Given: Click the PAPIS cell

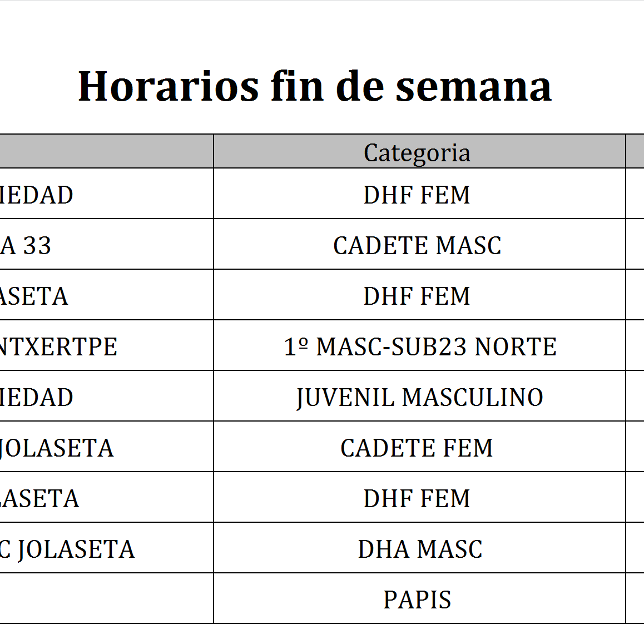Looking at the screenshot, I should [x=417, y=600].
